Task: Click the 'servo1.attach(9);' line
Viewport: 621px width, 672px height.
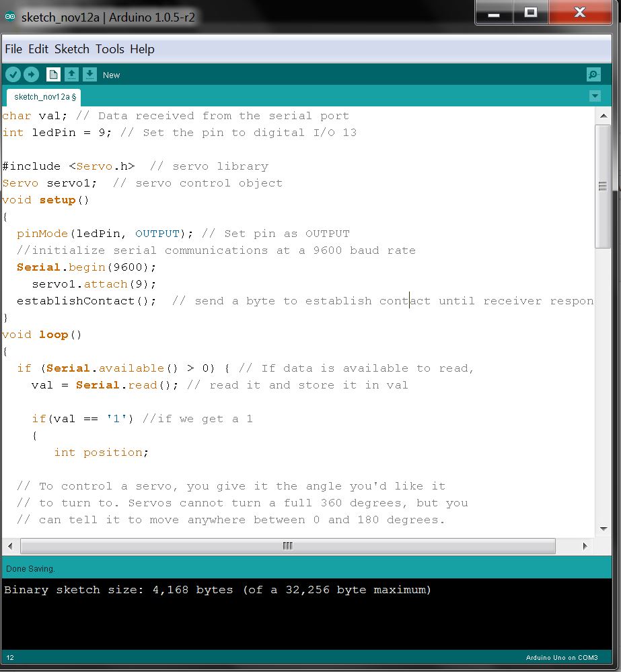Action: point(94,284)
